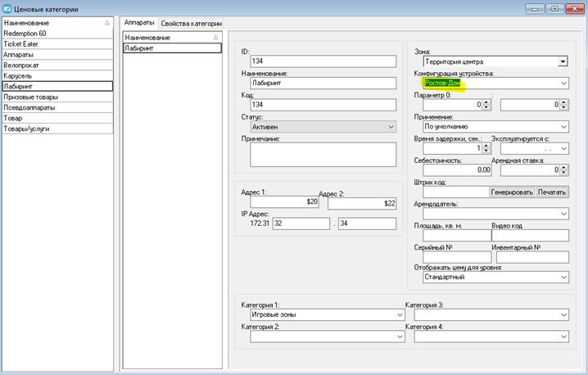Select Призовые товары category

pos(58,97)
